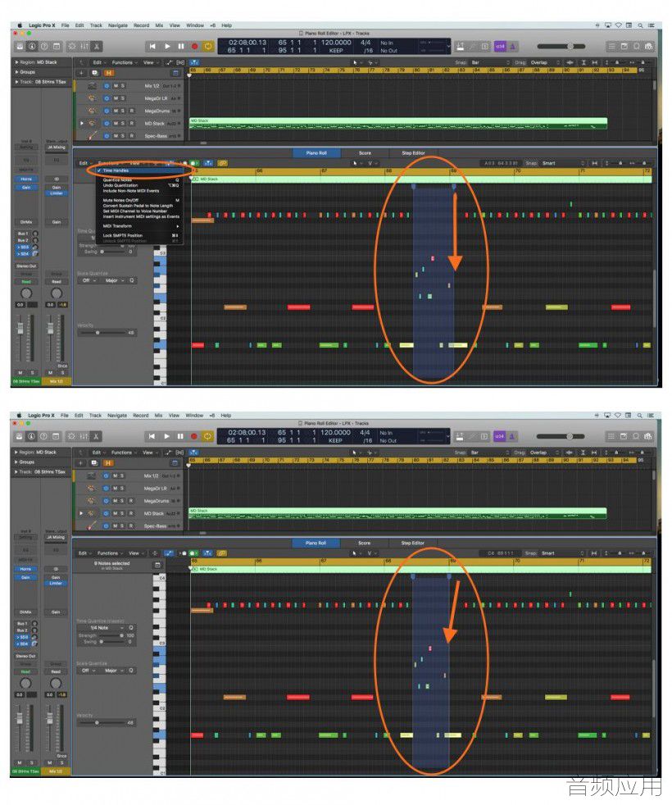Viewport: 672px width, 805px height.
Task: Toggle the metronome in the top screenshot
Action: 512,46
